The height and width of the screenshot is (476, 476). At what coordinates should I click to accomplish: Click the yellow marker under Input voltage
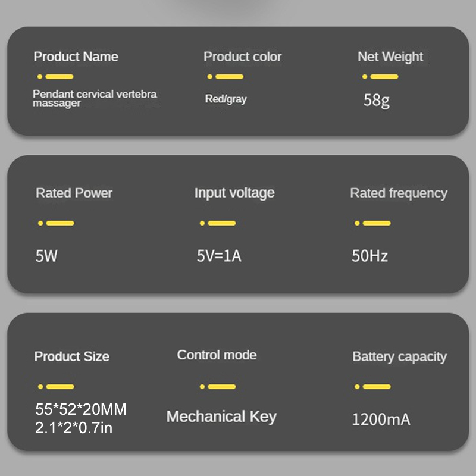(x=218, y=223)
